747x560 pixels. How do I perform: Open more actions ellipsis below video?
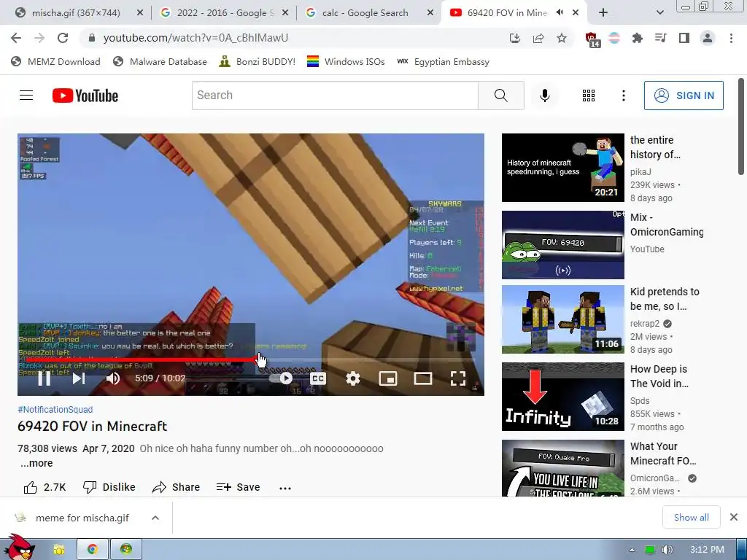285,488
